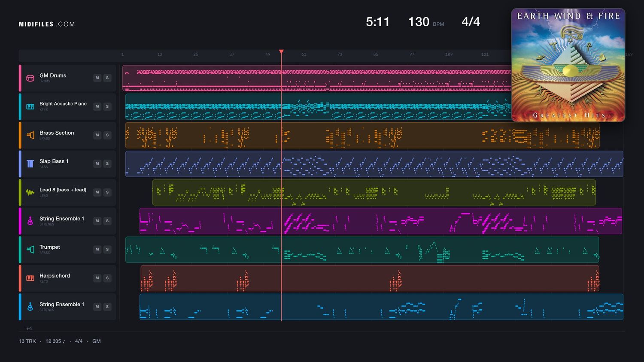Screen dimensions: 644x362
Task: Click the Lead 8 waveform icon
Action: (x=30, y=192)
